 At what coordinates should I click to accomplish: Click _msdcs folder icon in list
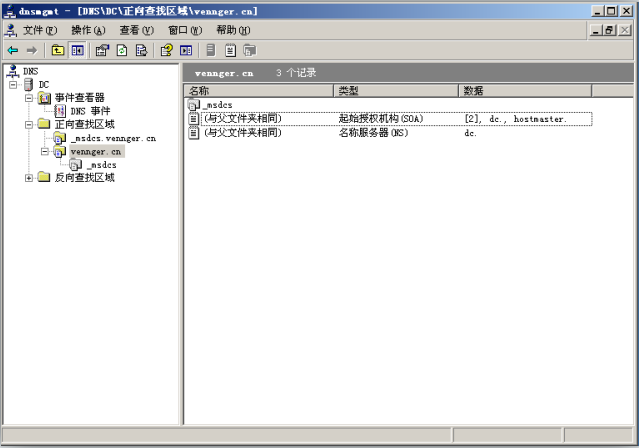tap(194, 105)
